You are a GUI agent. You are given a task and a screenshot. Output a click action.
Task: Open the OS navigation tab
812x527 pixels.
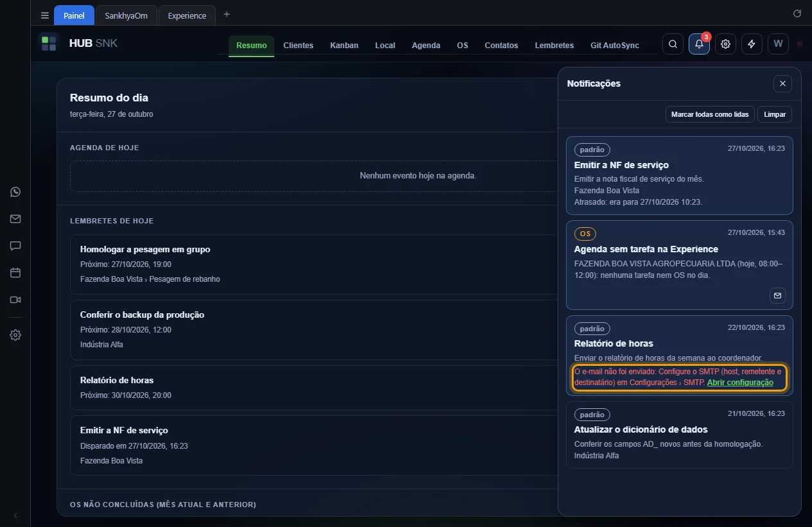pos(463,46)
